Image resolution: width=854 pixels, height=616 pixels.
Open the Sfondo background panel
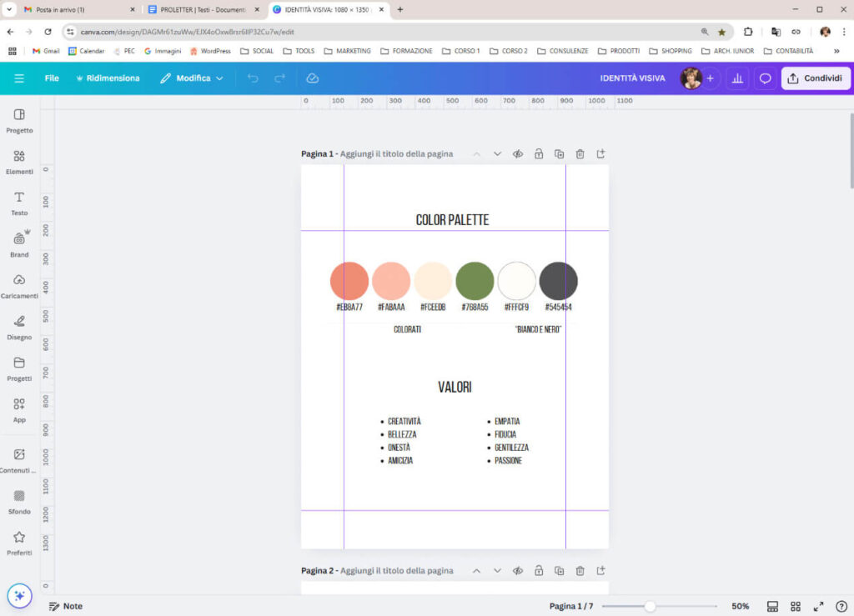coord(20,503)
